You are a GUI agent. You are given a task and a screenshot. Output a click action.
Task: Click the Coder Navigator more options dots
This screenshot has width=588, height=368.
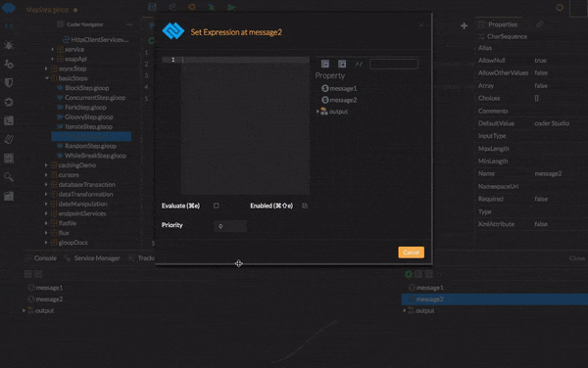(x=129, y=24)
